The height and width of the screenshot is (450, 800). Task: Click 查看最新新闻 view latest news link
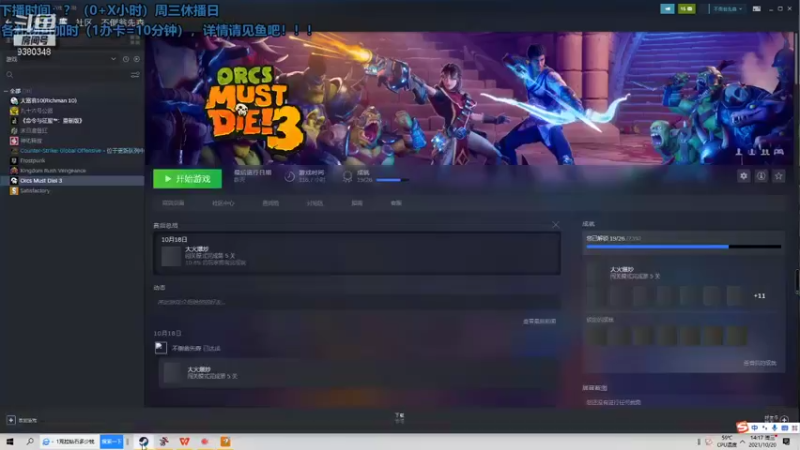(x=539, y=321)
